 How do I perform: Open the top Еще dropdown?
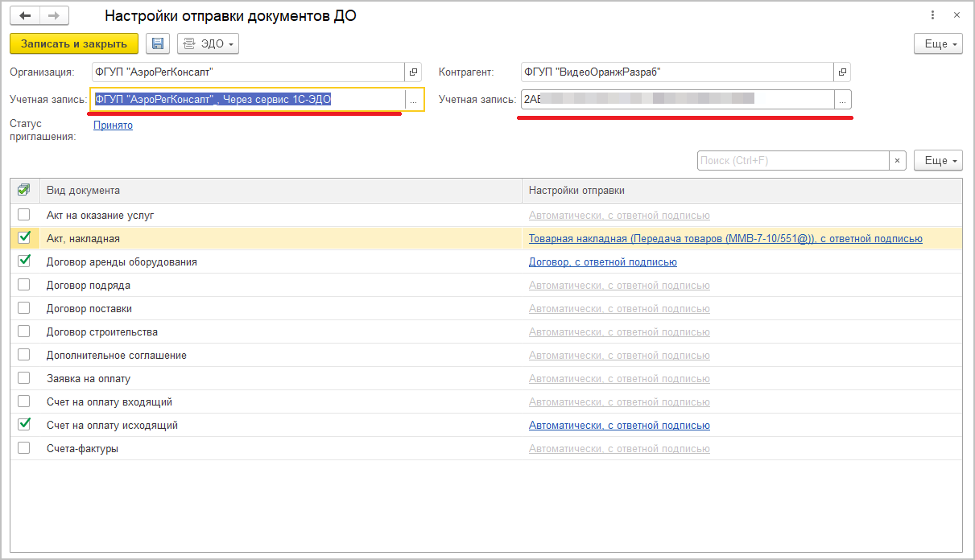pyautogui.click(x=938, y=44)
